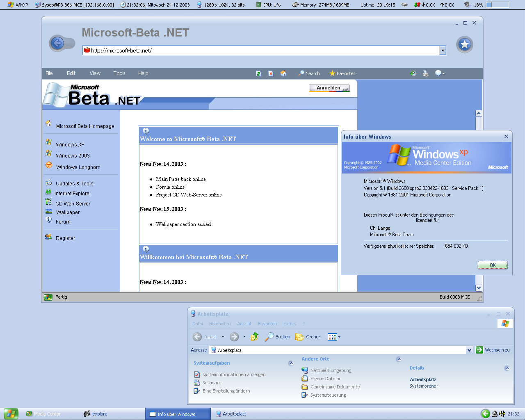Open the Tools menu in browser
The width and height of the screenshot is (525, 420).
pyautogui.click(x=119, y=73)
